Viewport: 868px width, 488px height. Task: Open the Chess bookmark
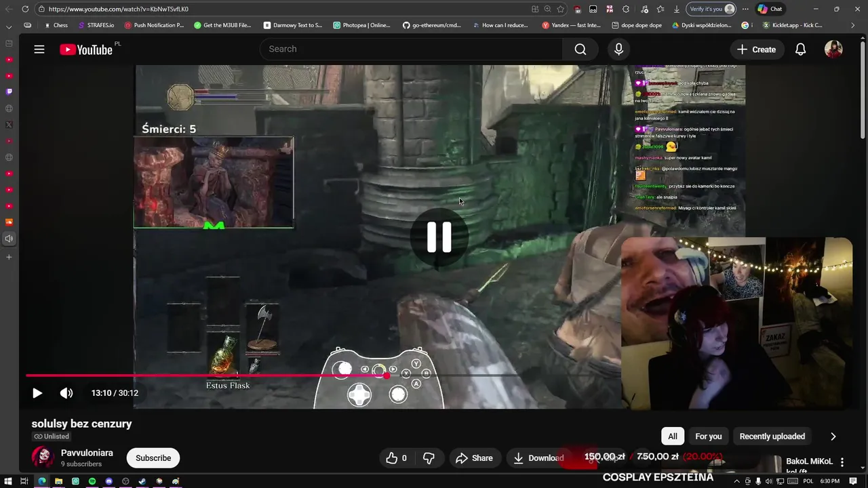click(x=56, y=25)
